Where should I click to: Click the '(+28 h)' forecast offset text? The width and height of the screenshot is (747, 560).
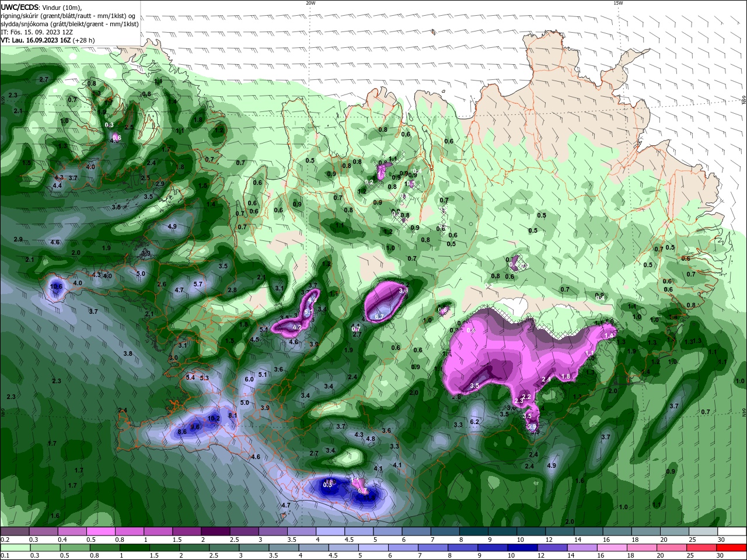point(84,40)
